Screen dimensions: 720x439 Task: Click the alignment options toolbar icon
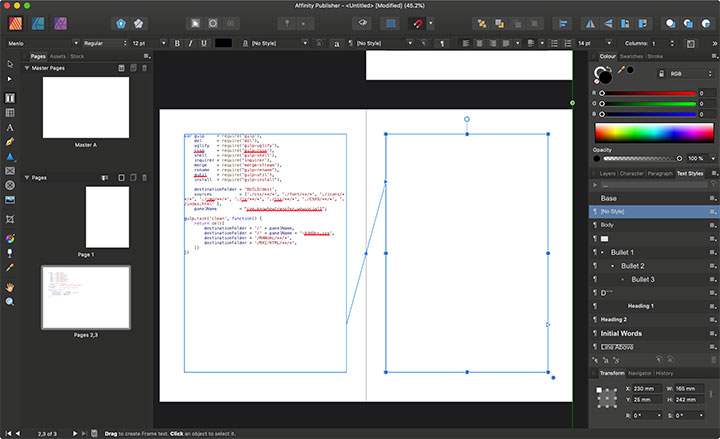pos(563,23)
